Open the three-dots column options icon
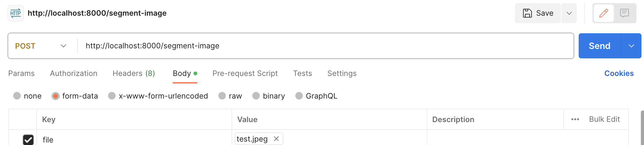 pos(575,119)
